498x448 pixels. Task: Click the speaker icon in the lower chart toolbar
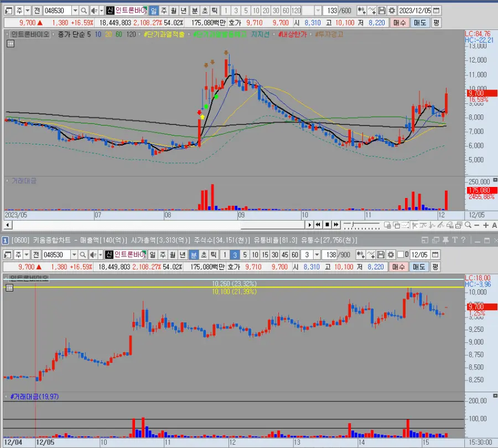[92, 254]
